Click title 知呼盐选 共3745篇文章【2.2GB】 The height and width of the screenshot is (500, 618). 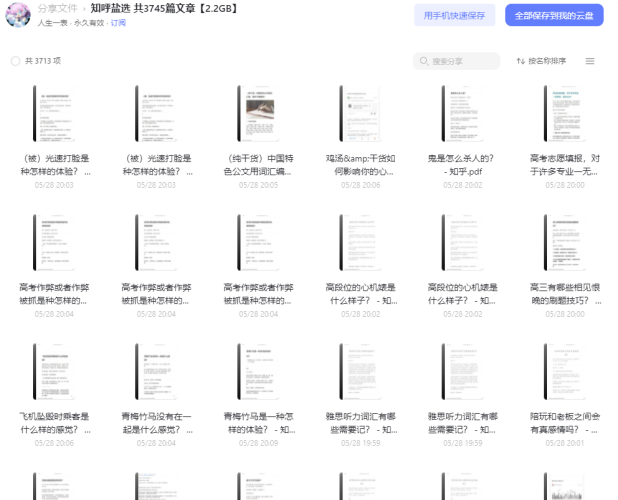click(164, 8)
